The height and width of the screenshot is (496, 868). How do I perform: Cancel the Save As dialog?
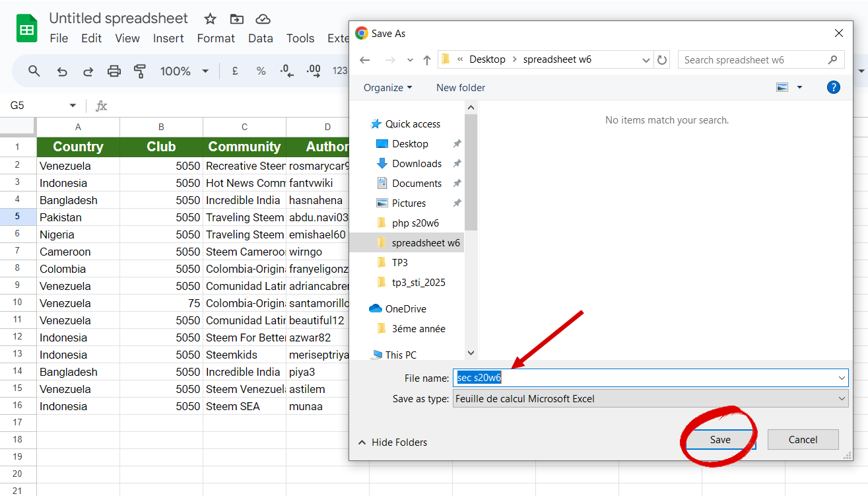[x=803, y=439]
